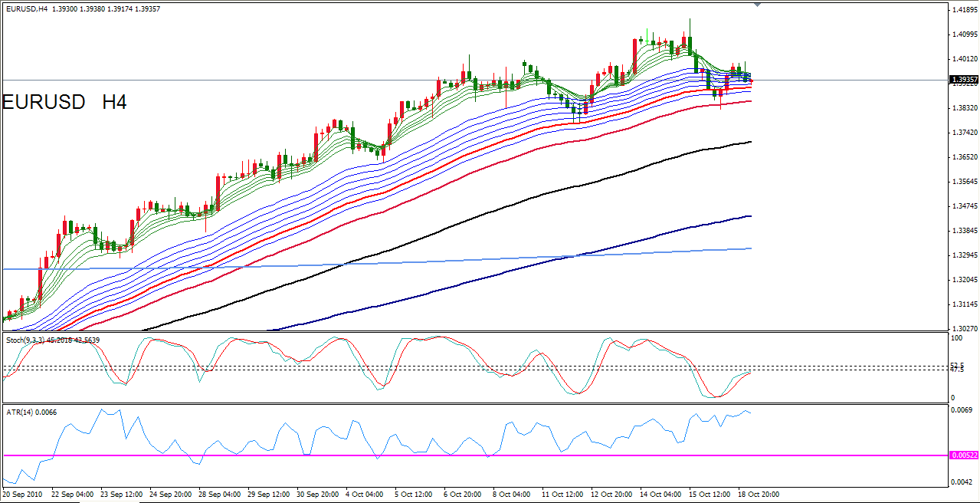
Task: Click price scale value 1.34745
Action: [964, 206]
